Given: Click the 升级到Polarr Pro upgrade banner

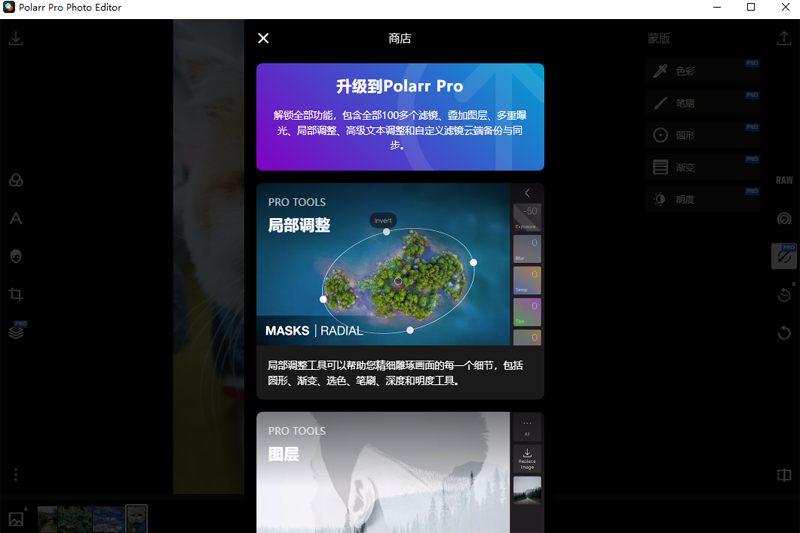Looking at the screenshot, I should (400, 117).
